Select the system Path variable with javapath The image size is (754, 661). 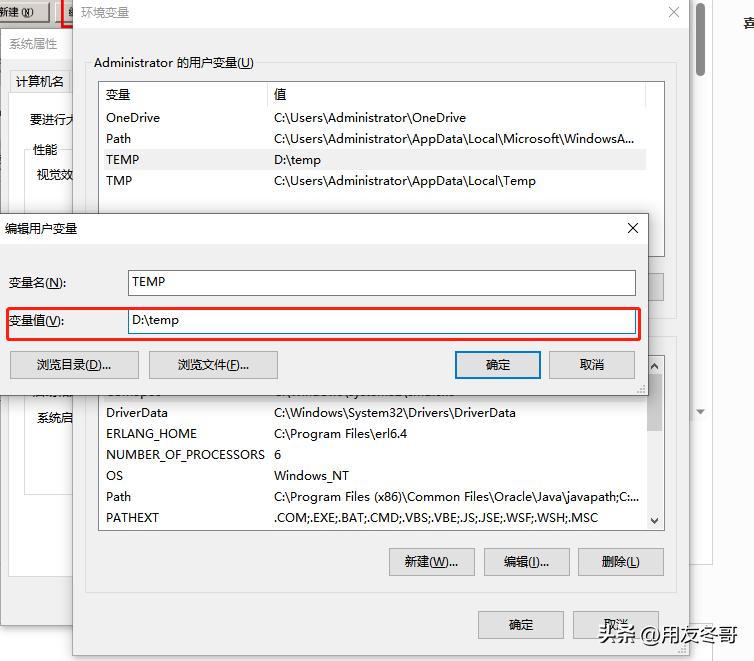375,497
